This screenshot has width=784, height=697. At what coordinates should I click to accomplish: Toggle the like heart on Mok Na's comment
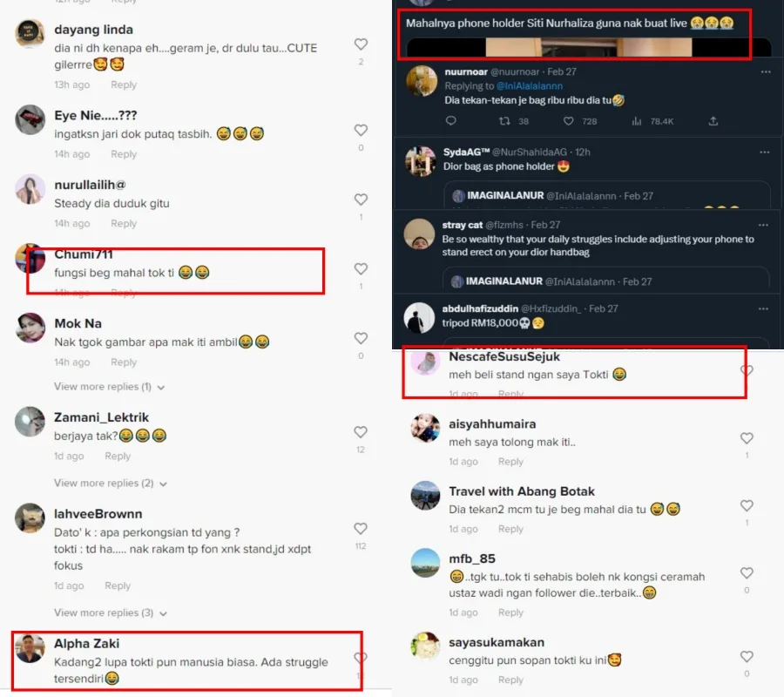(x=361, y=339)
